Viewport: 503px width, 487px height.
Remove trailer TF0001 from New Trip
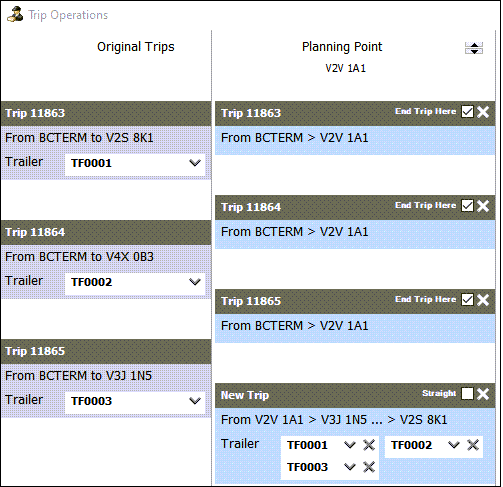coord(369,445)
